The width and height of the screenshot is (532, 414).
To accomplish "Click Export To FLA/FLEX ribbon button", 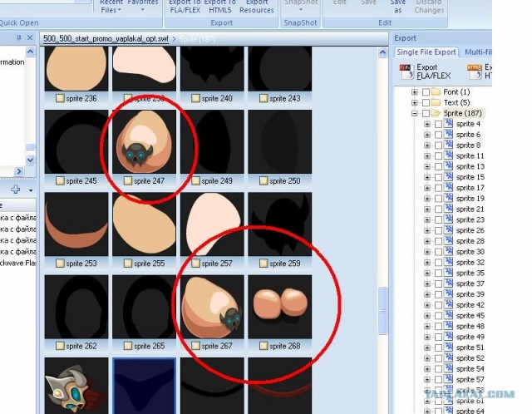I will [x=185, y=6].
